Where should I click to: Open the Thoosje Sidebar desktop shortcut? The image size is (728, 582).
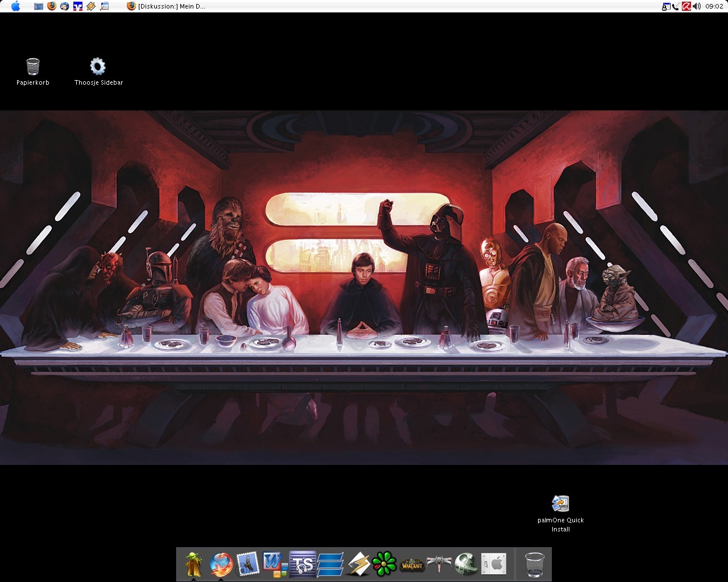(x=98, y=67)
